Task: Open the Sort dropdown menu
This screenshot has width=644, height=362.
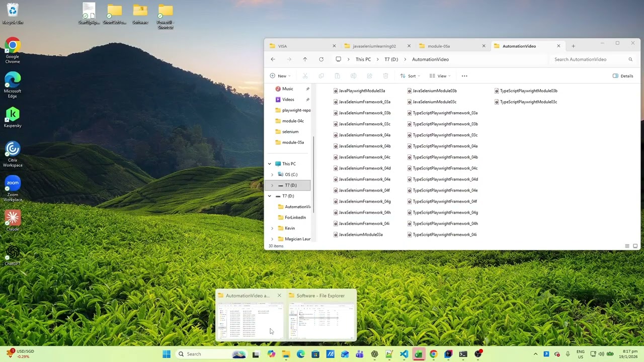Action: click(x=410, y=76)
